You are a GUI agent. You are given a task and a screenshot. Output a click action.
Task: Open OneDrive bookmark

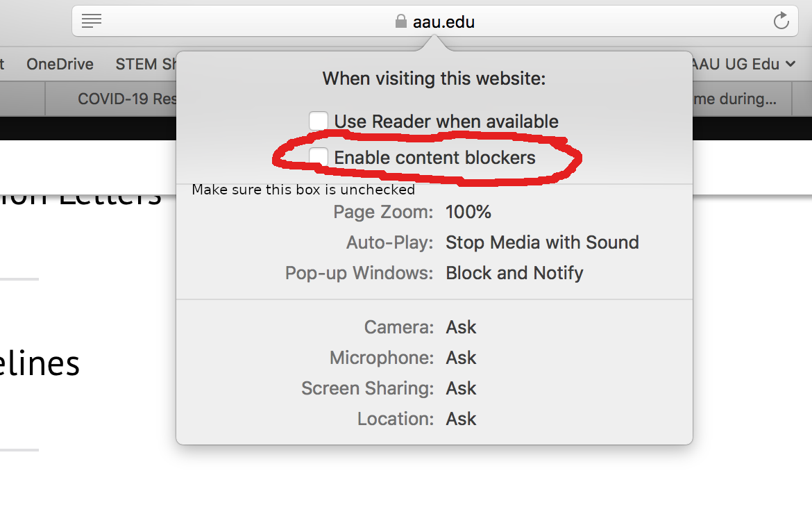[x=60, y=64]
